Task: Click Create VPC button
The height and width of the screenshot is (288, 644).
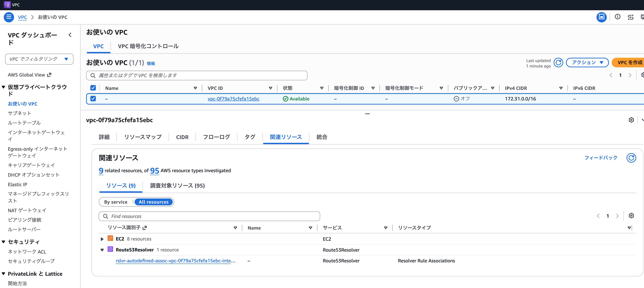Action: tap(628, 63)
